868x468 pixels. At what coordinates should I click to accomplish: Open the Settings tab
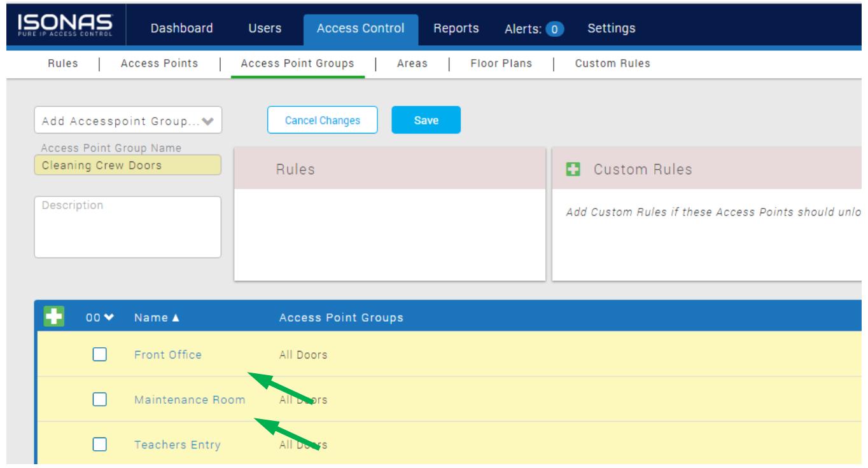[611, 28]
